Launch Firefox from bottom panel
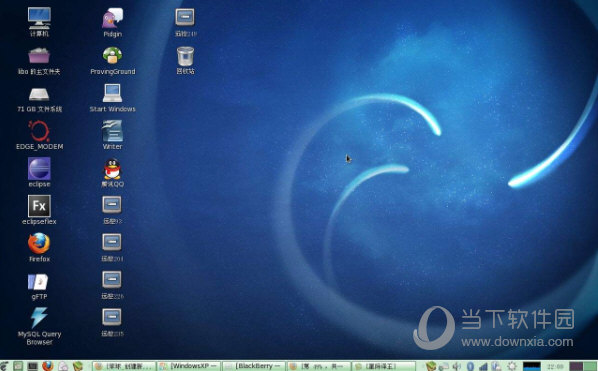This screenshot has width=598, height=371. tap(48, 366)
